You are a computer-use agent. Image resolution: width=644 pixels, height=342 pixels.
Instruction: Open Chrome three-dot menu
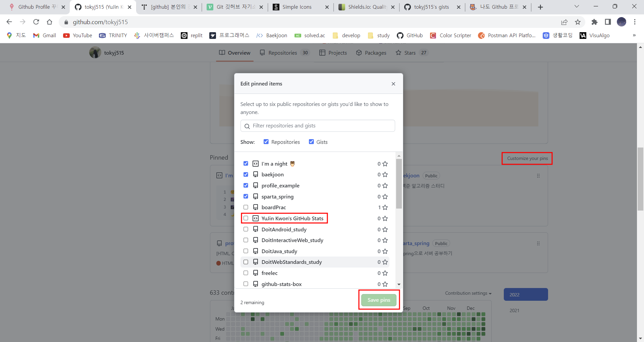coord(635,22)
